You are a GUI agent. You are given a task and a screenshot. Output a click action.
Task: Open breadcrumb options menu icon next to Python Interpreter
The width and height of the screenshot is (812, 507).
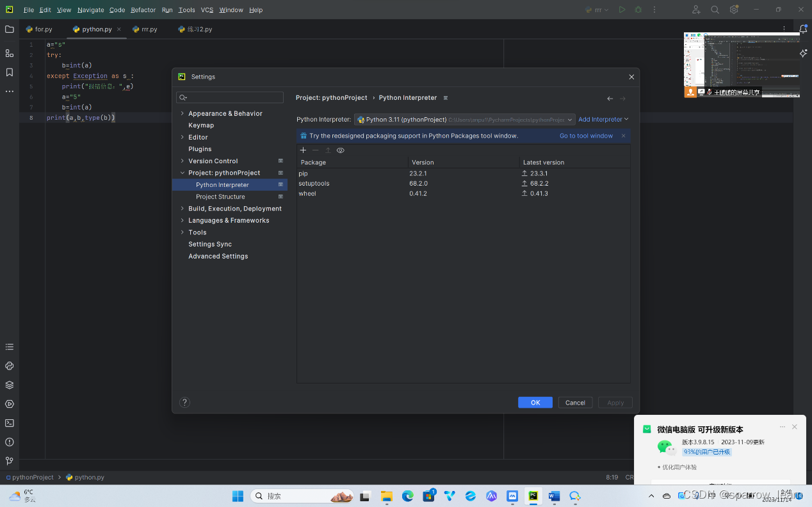pos(446,98)
